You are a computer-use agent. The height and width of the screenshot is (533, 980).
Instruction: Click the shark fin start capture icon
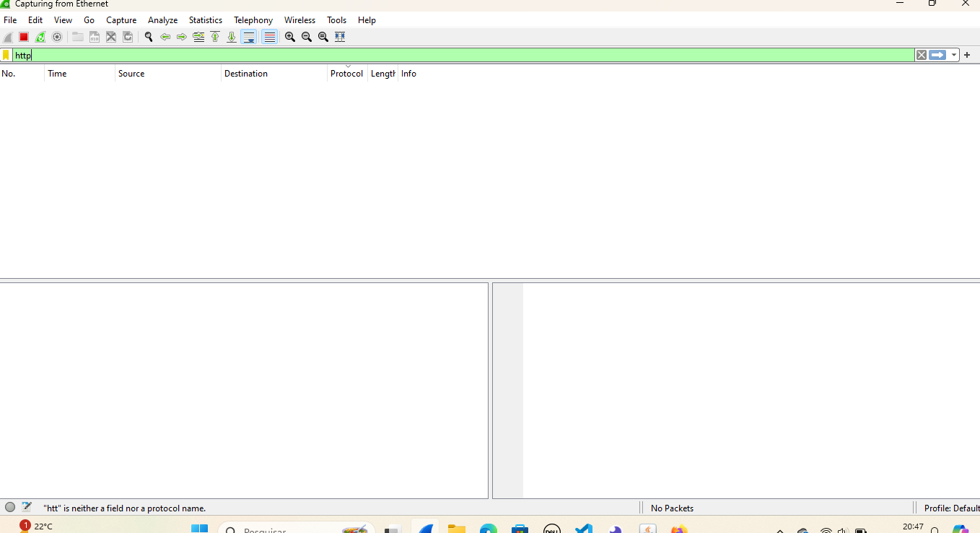coord(8,37)
